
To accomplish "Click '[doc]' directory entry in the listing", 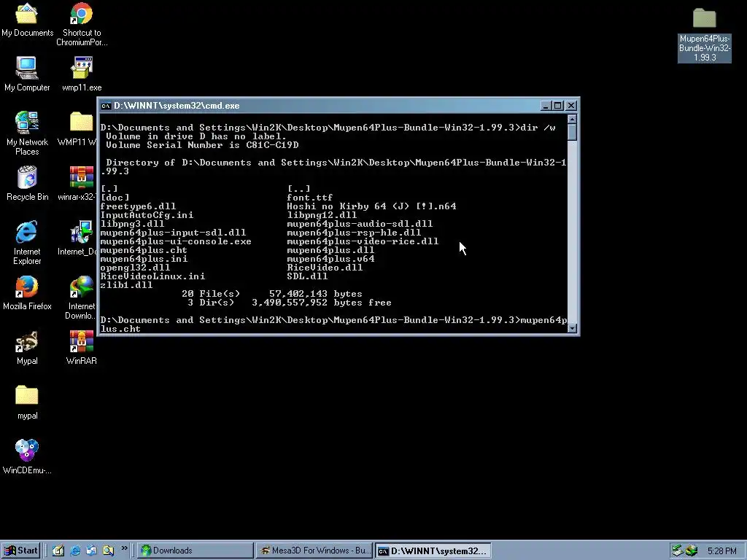I will 115,197.
